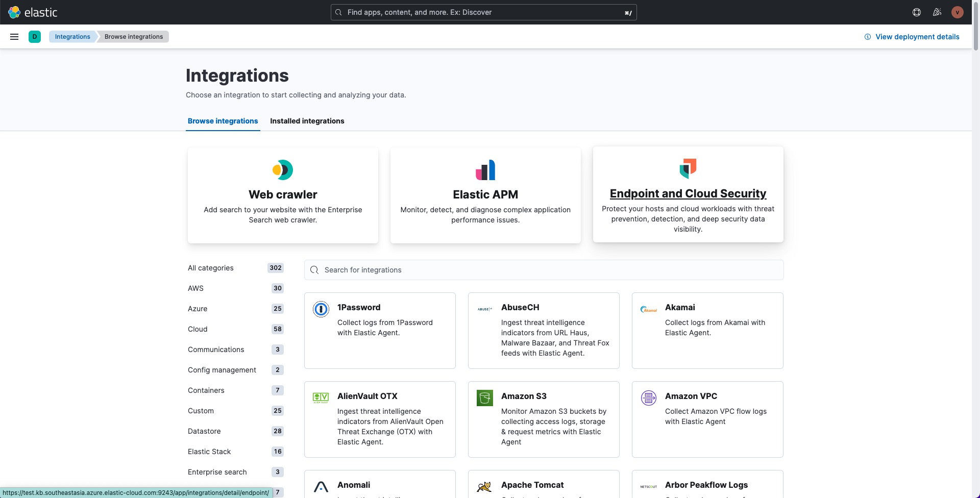Open Endpoint and Cloud Security link

[x=688, y=194]
